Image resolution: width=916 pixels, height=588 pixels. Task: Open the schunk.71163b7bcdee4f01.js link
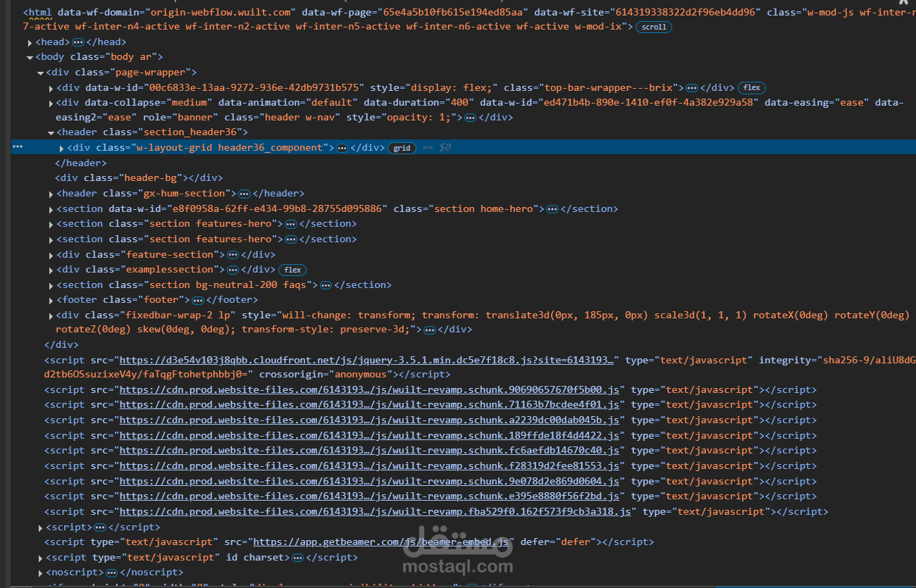click(x=369, y=405)
